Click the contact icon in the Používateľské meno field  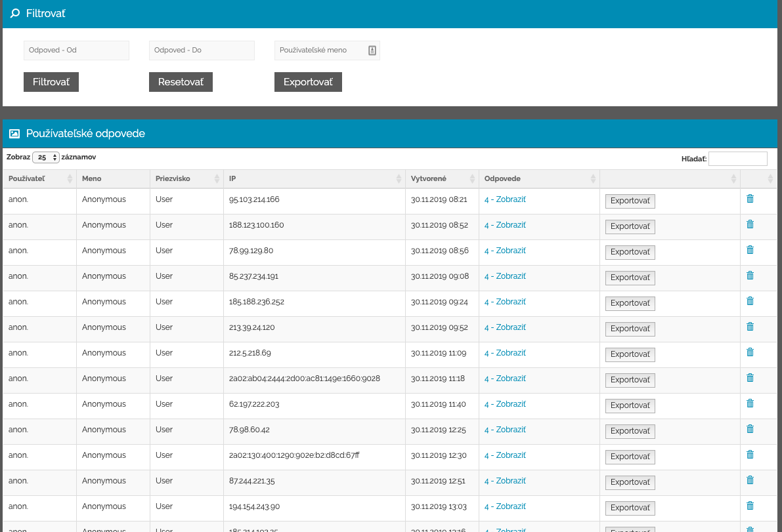372,51
